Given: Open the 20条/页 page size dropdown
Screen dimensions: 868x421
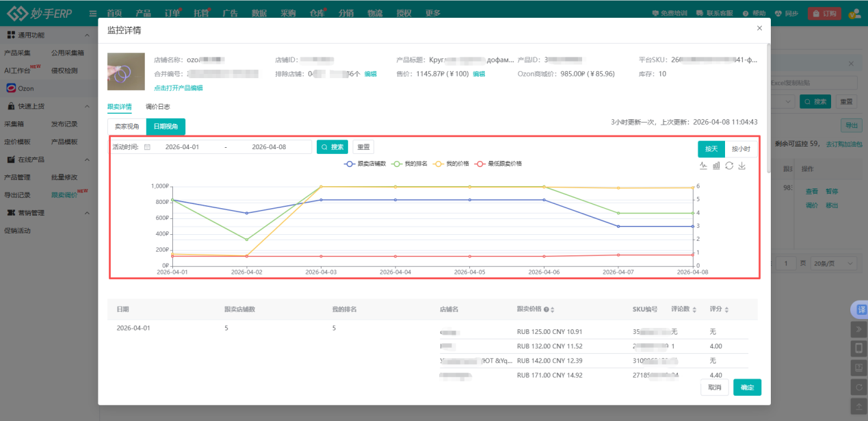Looking at the screenshot, I should point(839,264).
